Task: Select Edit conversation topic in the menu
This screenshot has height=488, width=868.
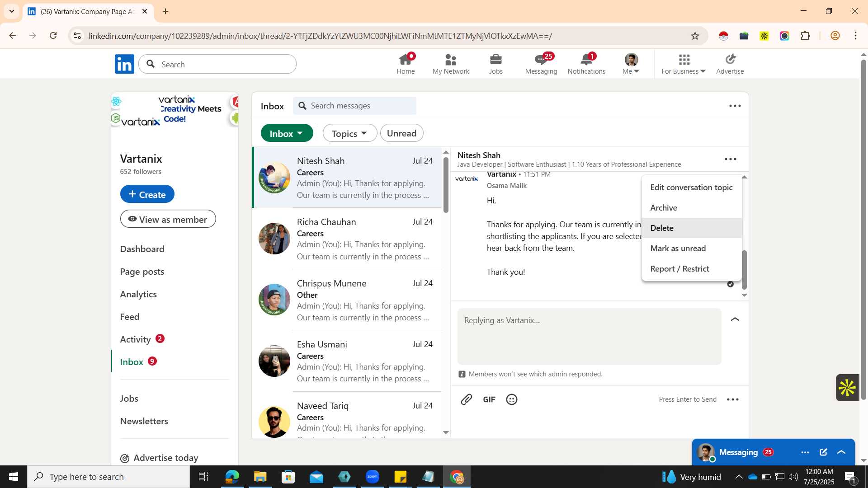Action: point(691,187)
